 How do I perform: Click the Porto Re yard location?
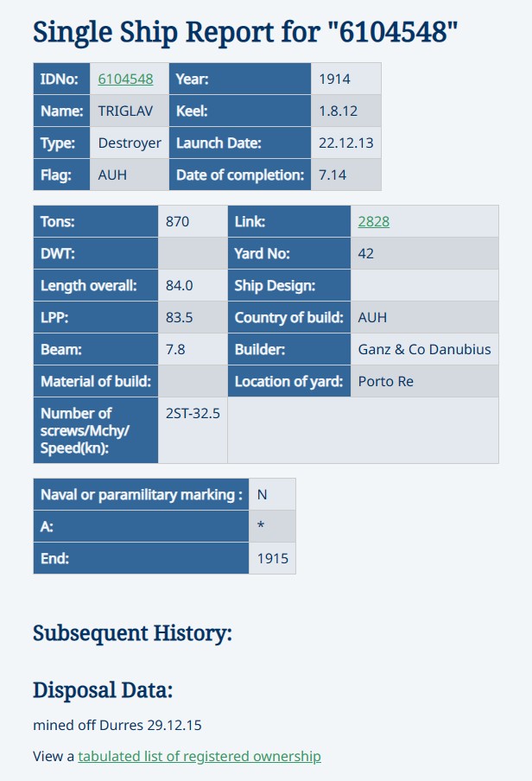[424, 381]
